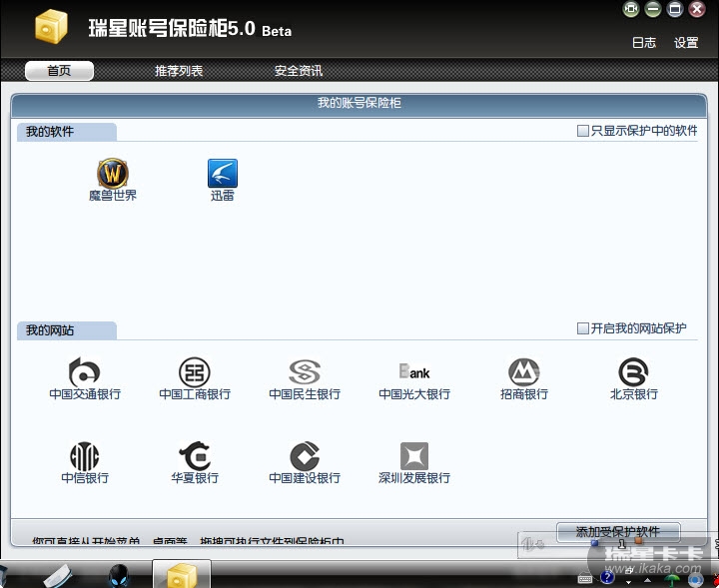Screen dimensions: 719x588
Task: Open the 魔兽世界 (World of Warcraft) icon
Action: tap(112, 174)
